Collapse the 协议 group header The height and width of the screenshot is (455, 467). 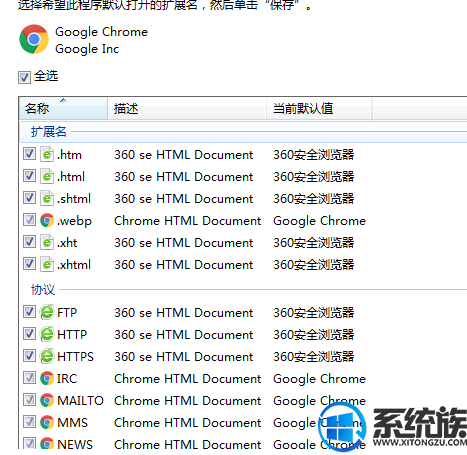[x=43, y=290]
